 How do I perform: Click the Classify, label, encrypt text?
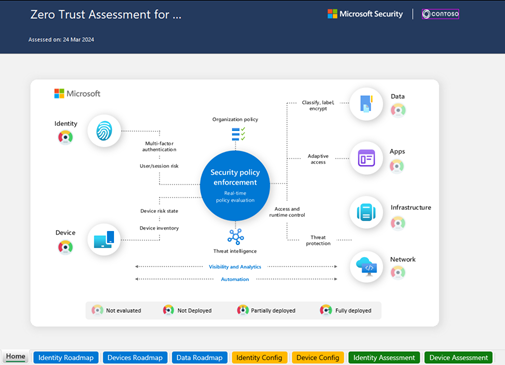click(x=318, y=105)
